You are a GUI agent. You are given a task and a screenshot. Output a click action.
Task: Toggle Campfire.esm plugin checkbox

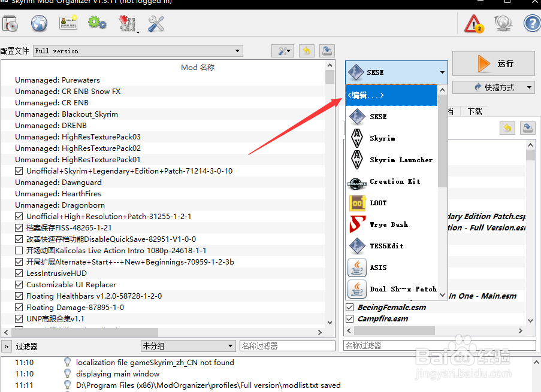click(349, 318)
